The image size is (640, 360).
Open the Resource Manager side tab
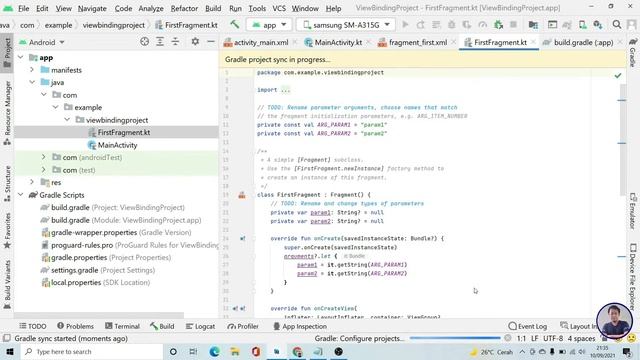coord(7,113)
